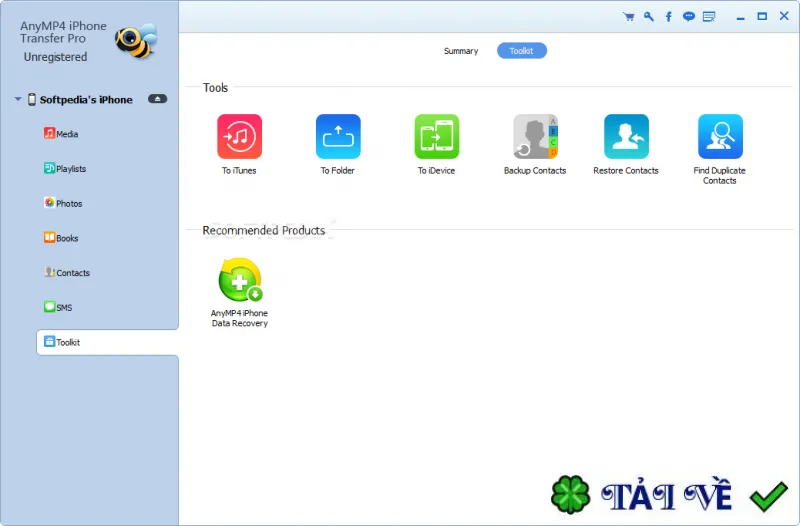The image size is (800, 526).
Task: Close the AnyMP4 window
Action: click(785, 16)
